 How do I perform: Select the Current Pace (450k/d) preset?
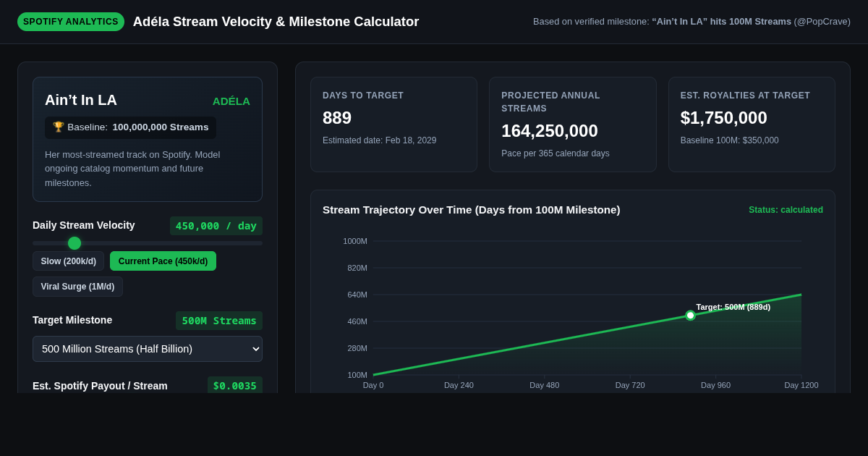tap(163, 261)
